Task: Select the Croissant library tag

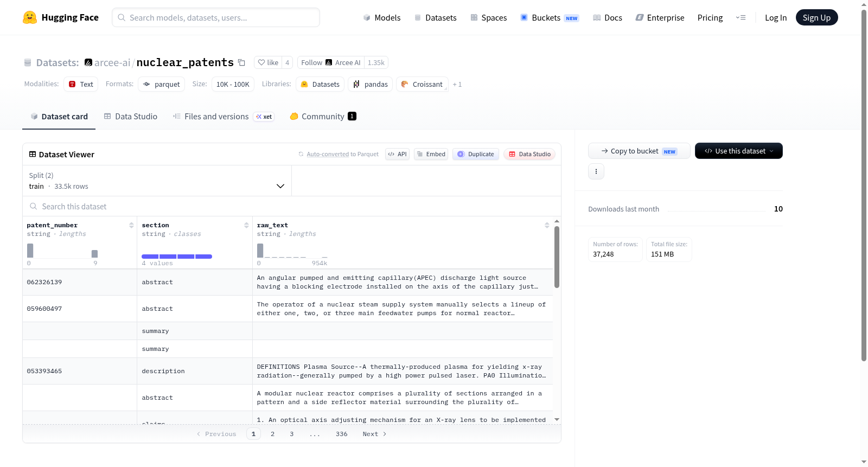Action: [422, 84]
